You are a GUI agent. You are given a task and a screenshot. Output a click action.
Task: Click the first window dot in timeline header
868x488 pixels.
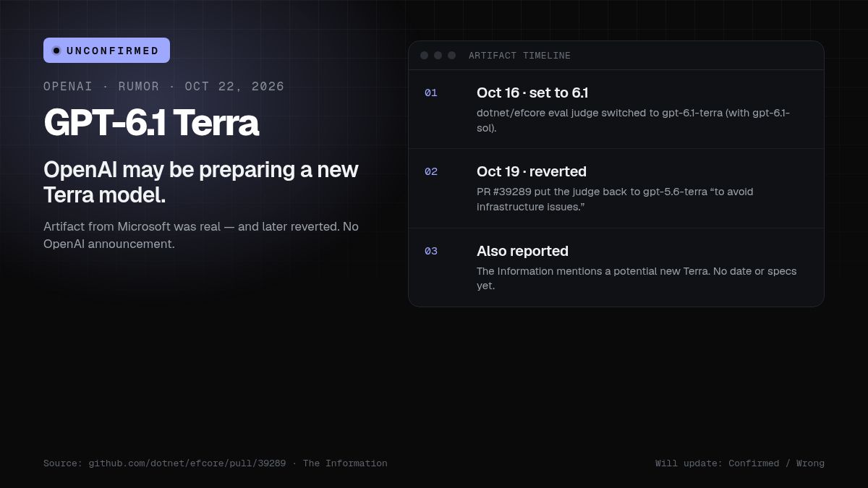coord(424,56)
